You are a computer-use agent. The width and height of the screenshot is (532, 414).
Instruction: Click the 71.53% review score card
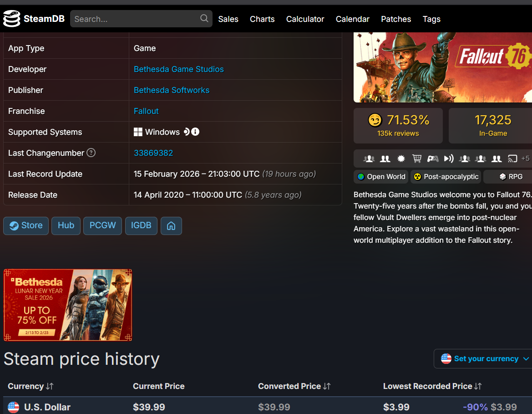[398, 126]
